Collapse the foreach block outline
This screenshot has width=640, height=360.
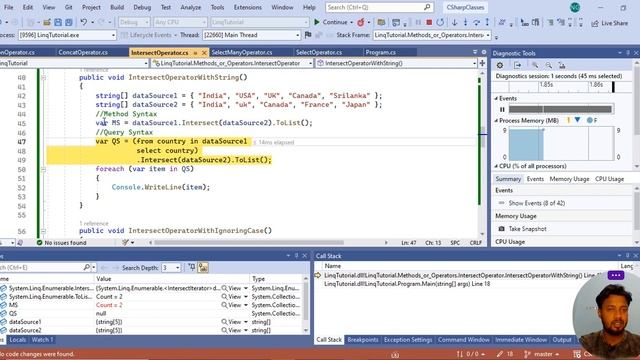43,169
